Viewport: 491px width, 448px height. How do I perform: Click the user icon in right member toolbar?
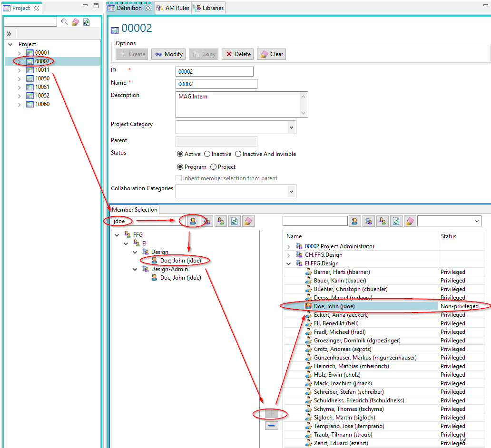pyautogui.click(x=354, y=221)
